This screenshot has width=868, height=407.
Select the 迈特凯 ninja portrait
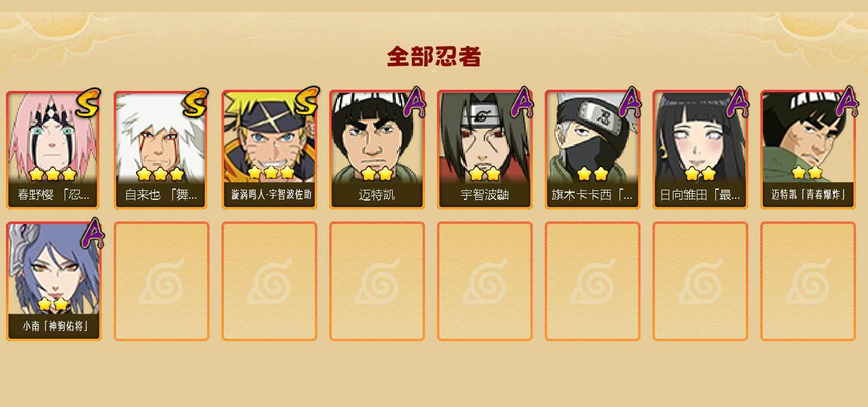pos(377,150)
